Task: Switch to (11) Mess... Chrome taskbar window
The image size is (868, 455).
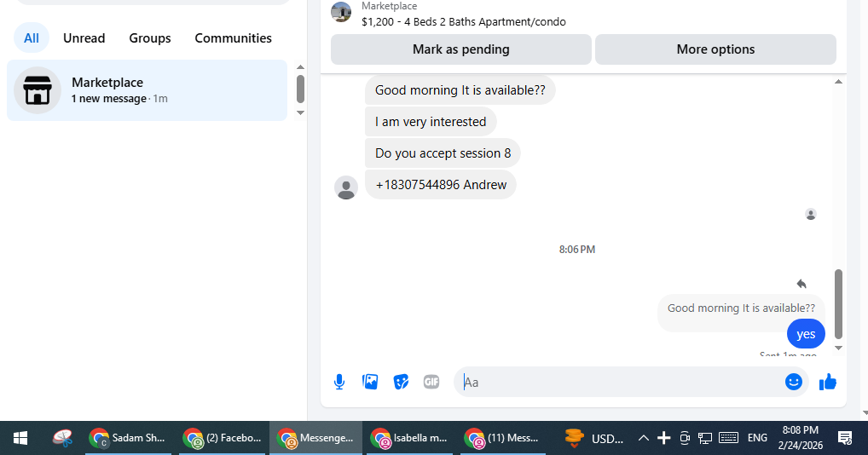Action: coord(503,439)
